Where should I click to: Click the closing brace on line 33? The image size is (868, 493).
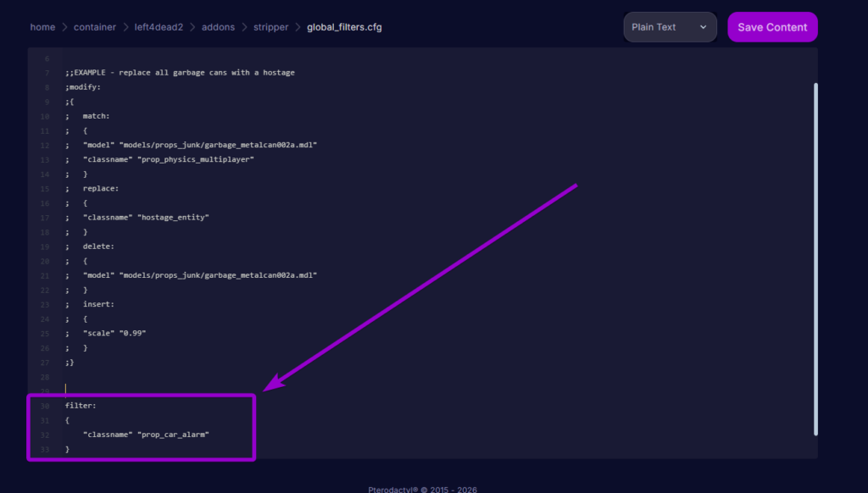tap(67, 448)
